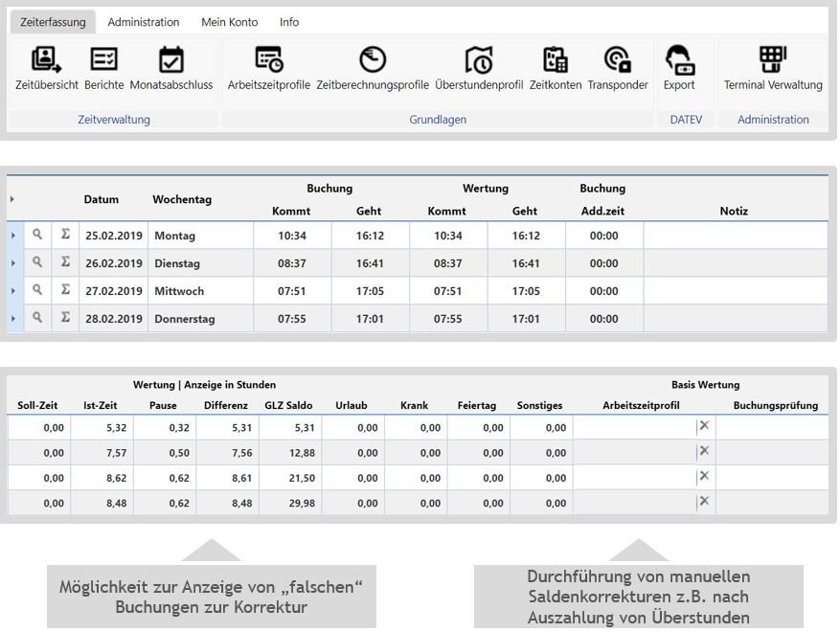
Task: Open the Monatsabschluss icon
Action: (x=170, y=59)
